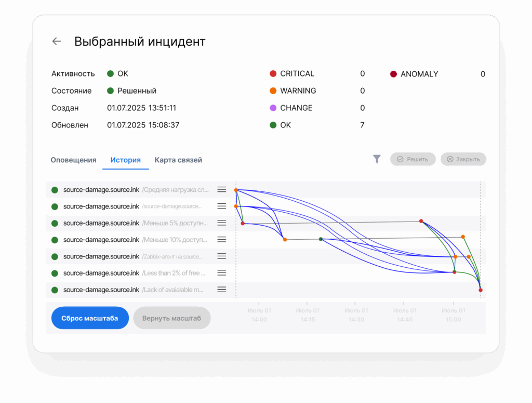Click the green OK dot in the legend
This screenshot has width=532, height=403.
(x=272, y=125)
